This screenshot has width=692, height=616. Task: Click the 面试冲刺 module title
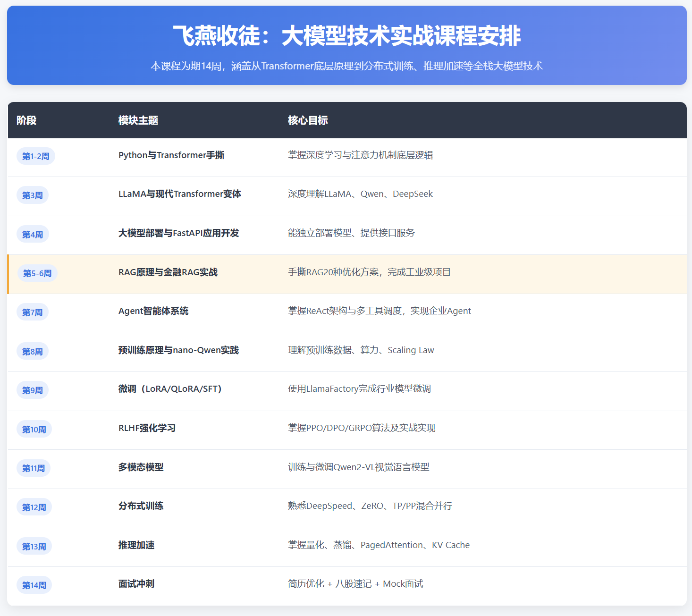136,584
